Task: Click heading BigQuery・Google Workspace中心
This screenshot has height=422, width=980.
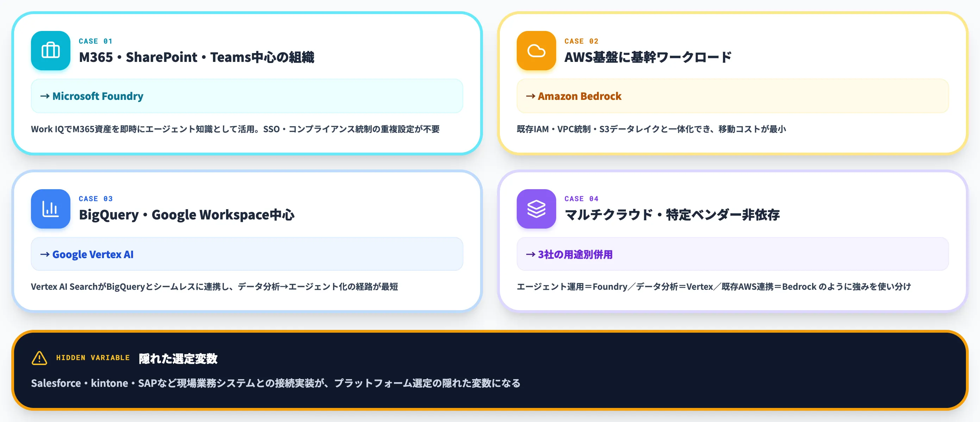Action: (x=187, y=215)
